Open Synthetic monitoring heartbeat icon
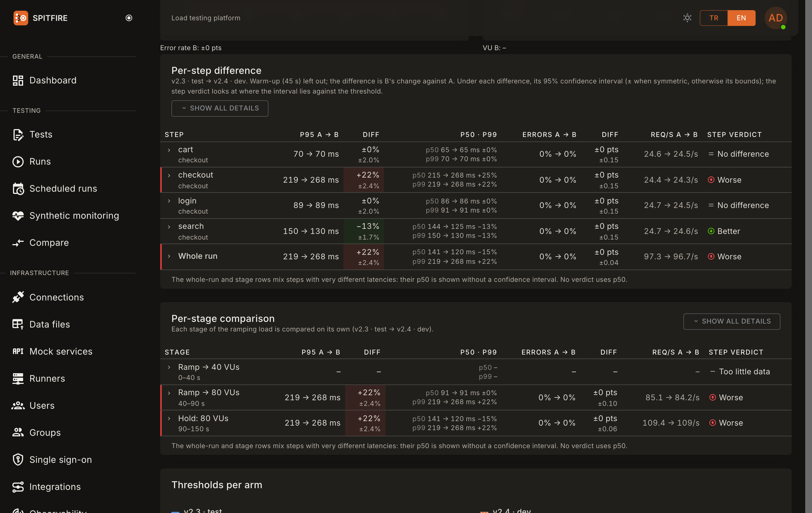Viewport: 812px width, 513px height. click(18, 216)
